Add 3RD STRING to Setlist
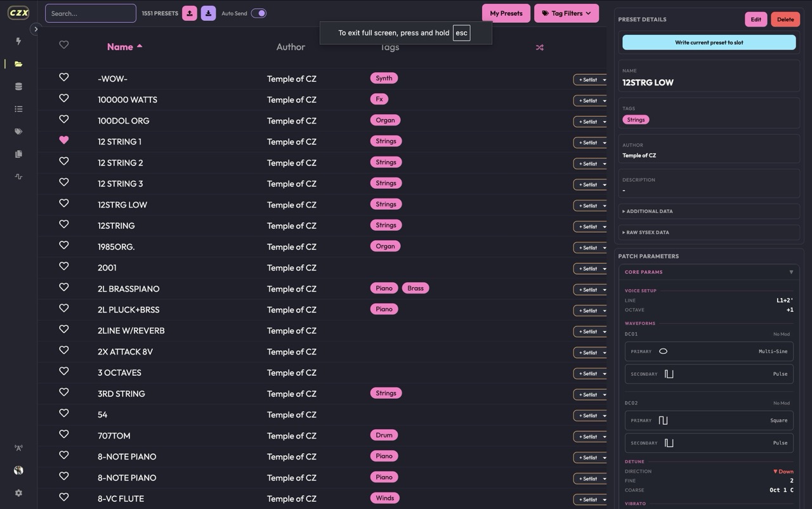Viewport: 812px width, 509px height. point(587,395)
